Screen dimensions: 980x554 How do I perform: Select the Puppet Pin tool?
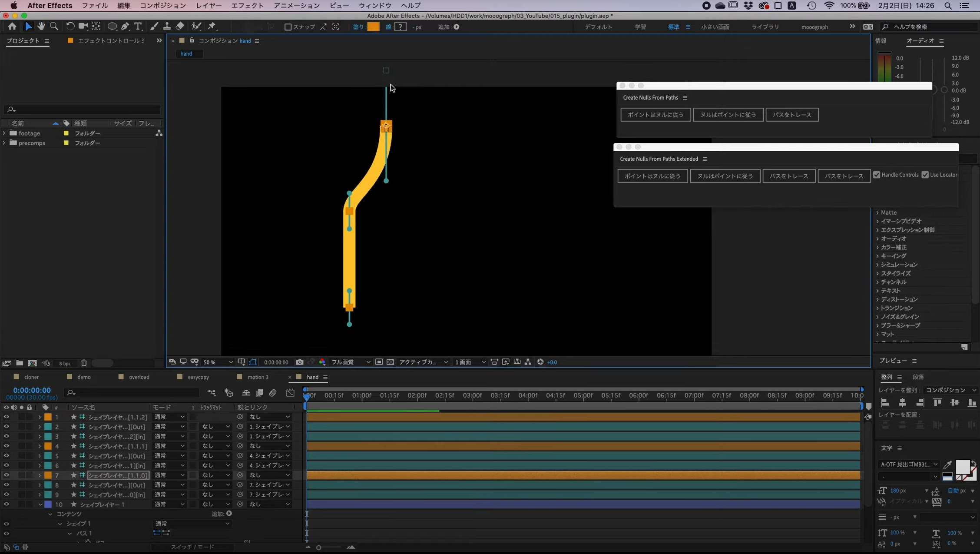[x=212, y=27]
